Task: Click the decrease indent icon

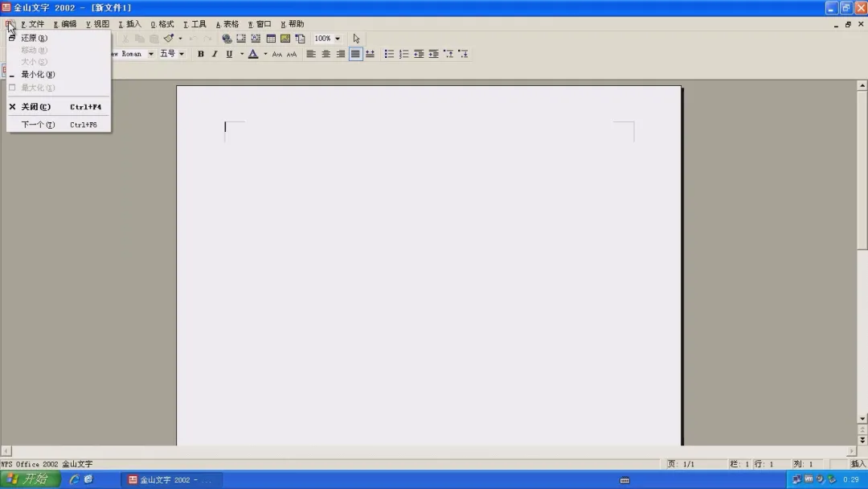Action: click(x=419, y=54)
